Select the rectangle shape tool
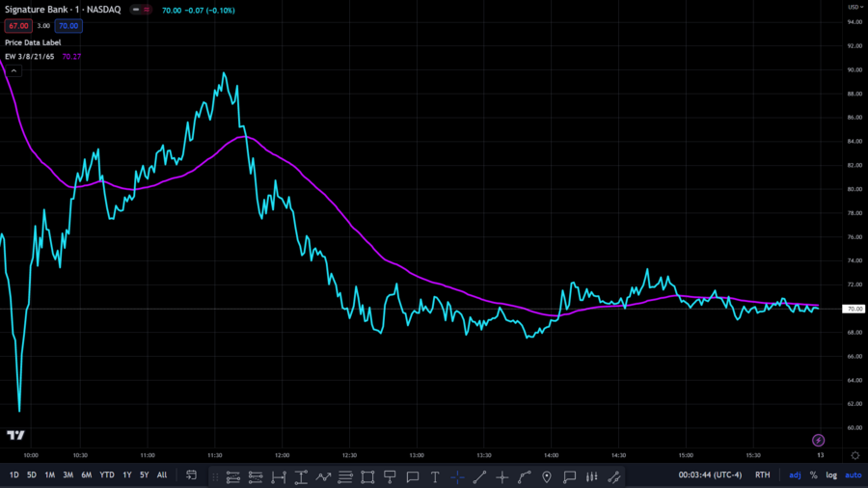Image resolution: width=868 pixels, height=488 pixels. [x=367, y=477]
